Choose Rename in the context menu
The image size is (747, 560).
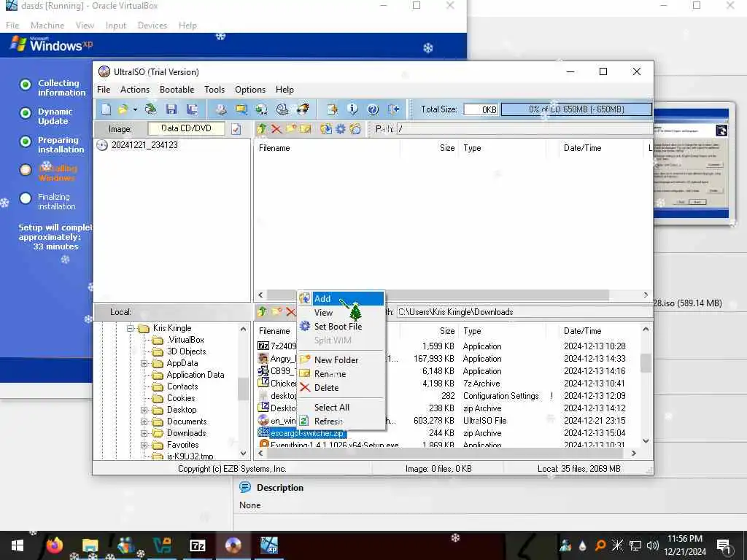point(341,374)
